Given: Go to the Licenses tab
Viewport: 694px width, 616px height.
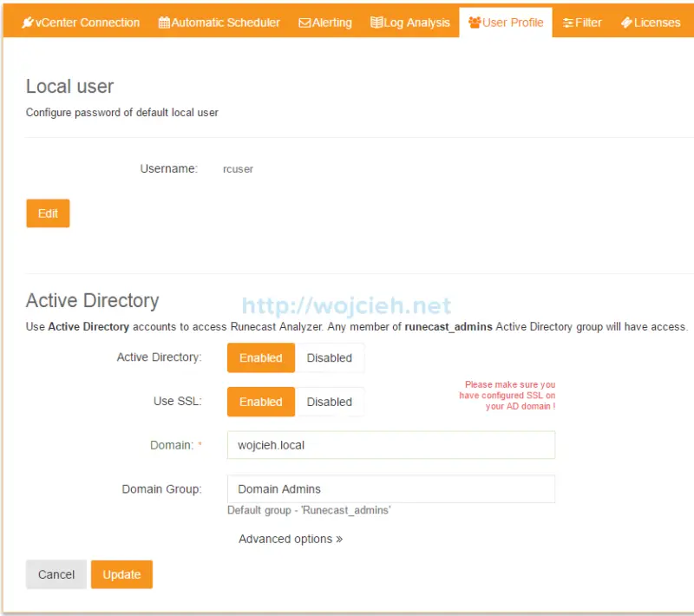Looking at the screenshot, I should 650,22.
